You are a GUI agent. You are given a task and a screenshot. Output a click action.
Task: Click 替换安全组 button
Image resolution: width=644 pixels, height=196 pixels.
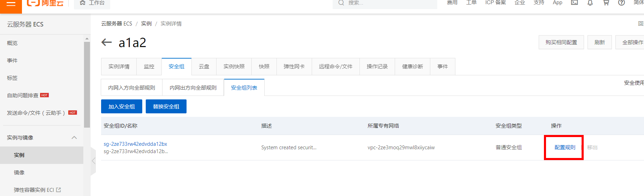166,106
